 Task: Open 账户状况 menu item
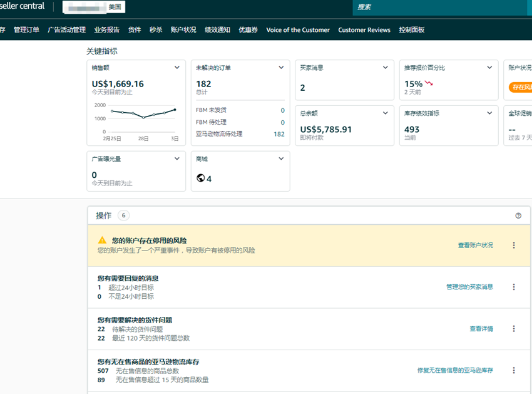click(x=183, y=30)
